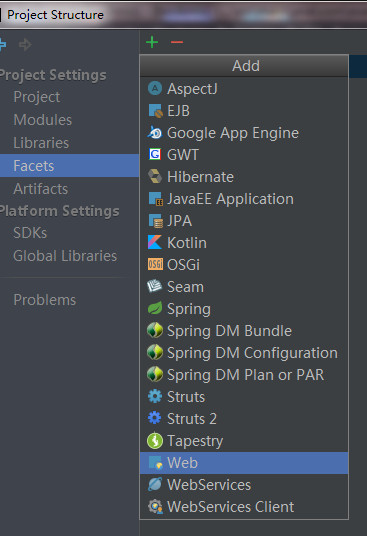Select GWT in the Add popup
The width and height of the screenshot is (367, 536).
(x=244, y=155)
